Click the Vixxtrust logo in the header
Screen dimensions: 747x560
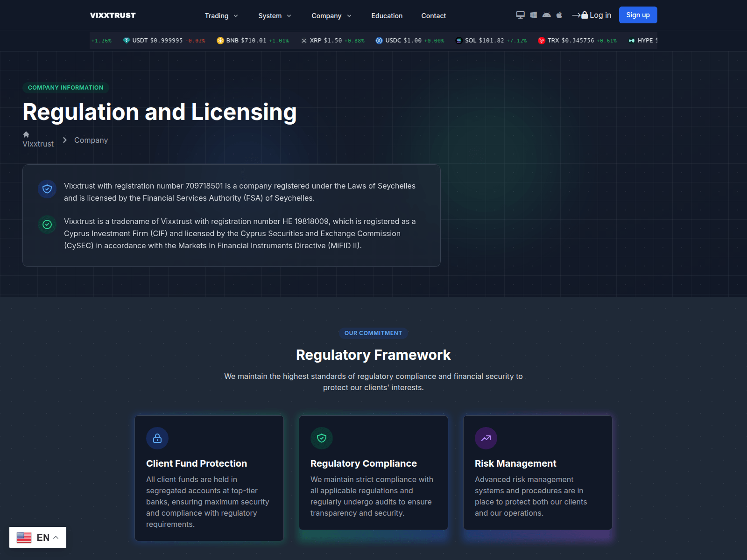point(113,15)
